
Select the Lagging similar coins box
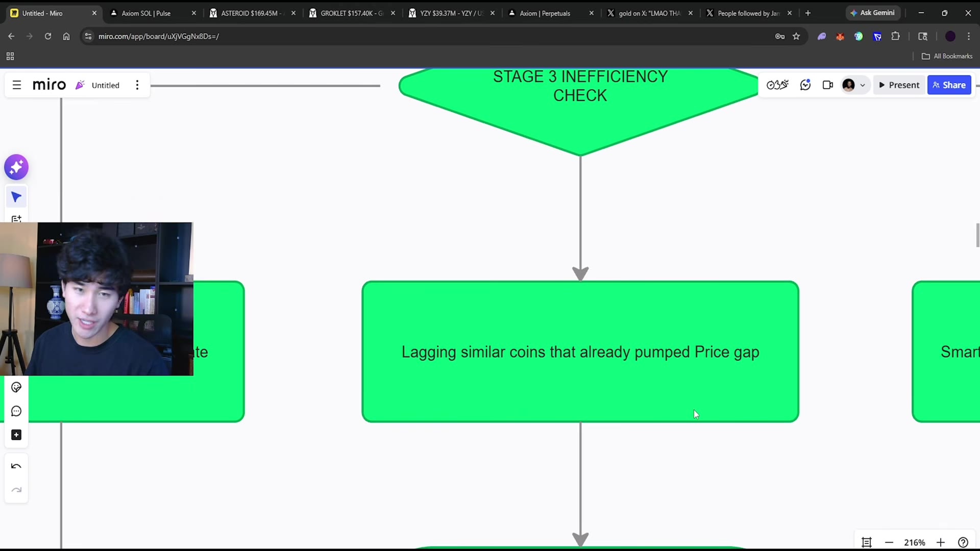[x=580, y=352]
